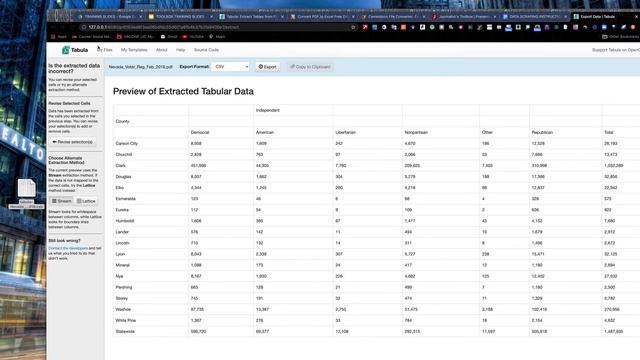Click the Elko row label
Screen dimensions: 640x360
click(x=120, y=187)
